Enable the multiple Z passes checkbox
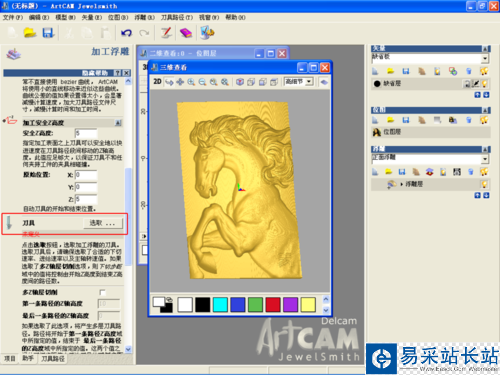The width and height of the screenshot is (500, 375). (x=103, y=292)
